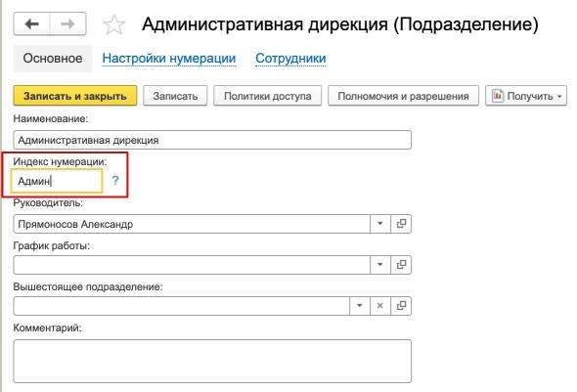Open the Сотрудники link
Viewport: 577px width, 392px height.
click(290, 58)
